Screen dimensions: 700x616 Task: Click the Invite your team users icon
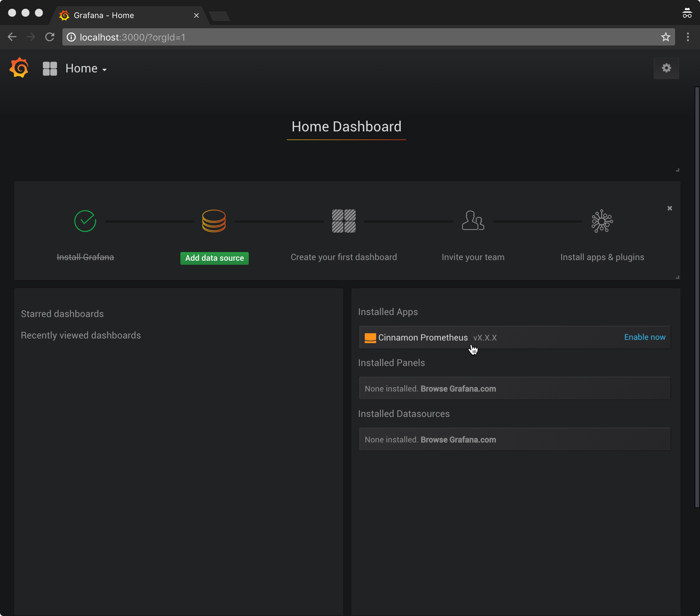coord(473,220)
